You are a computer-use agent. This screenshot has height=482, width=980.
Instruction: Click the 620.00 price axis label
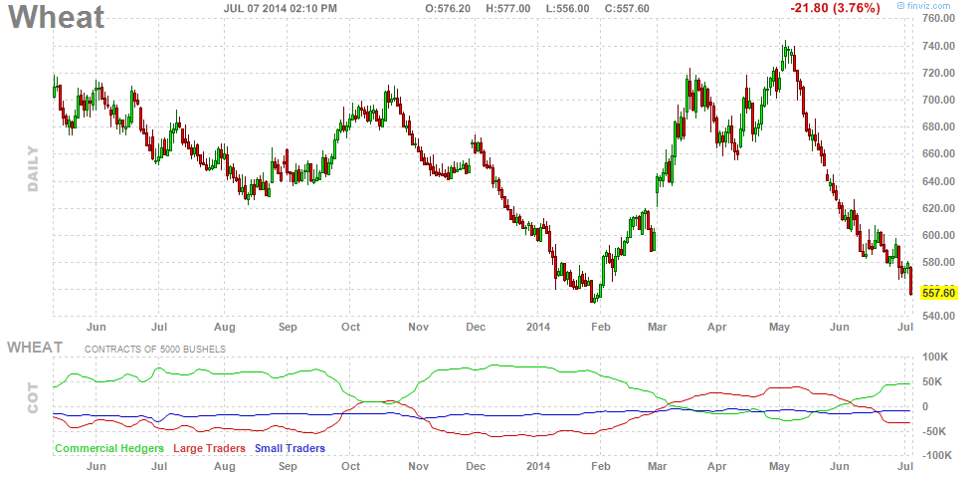tap(939, 208)
